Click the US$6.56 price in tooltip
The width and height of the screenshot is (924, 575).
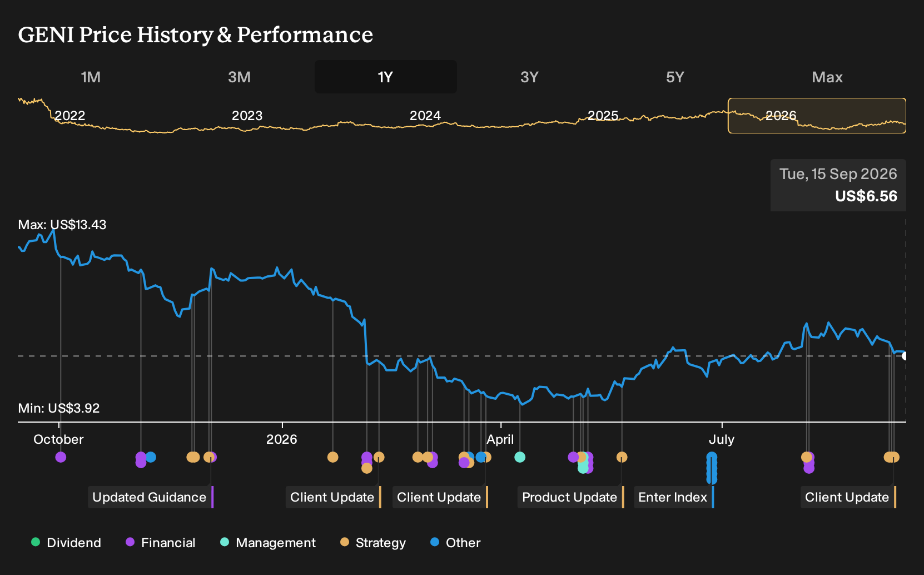point(866,196)
